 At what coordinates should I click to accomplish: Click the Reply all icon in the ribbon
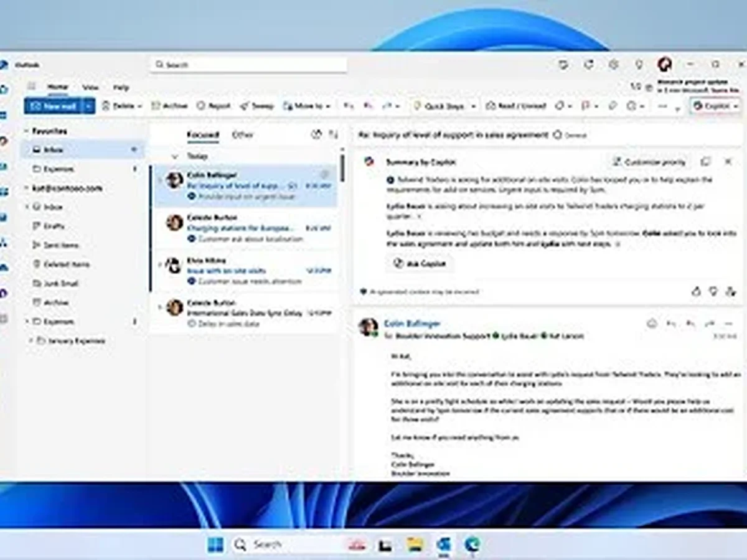pos(369,106)
